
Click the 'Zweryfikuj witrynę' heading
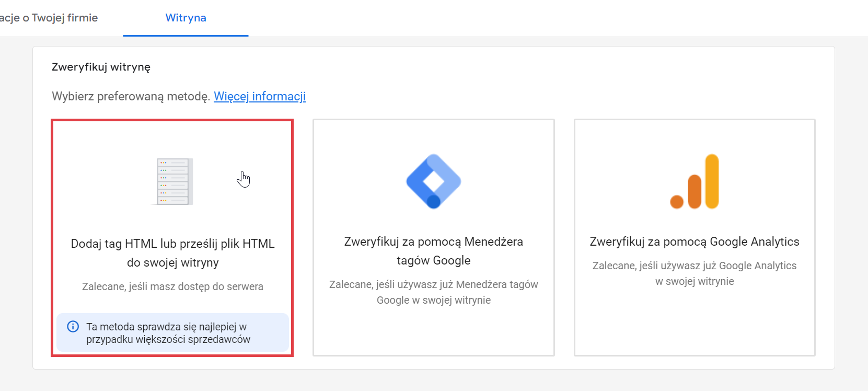click(101, 67)
